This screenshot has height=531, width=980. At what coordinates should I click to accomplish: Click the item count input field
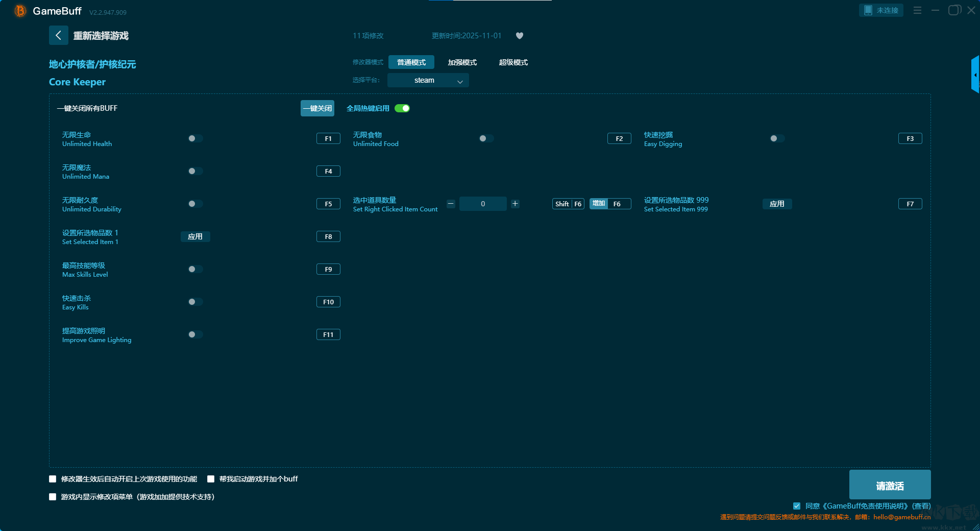(x=483, y=204)
